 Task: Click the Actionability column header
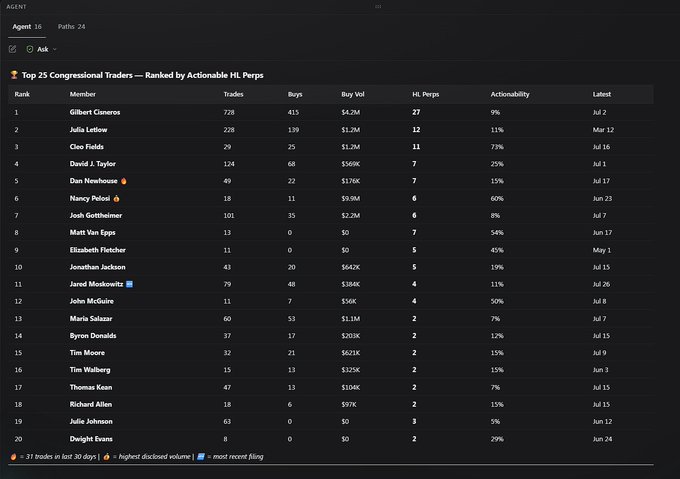click(510, 94)
